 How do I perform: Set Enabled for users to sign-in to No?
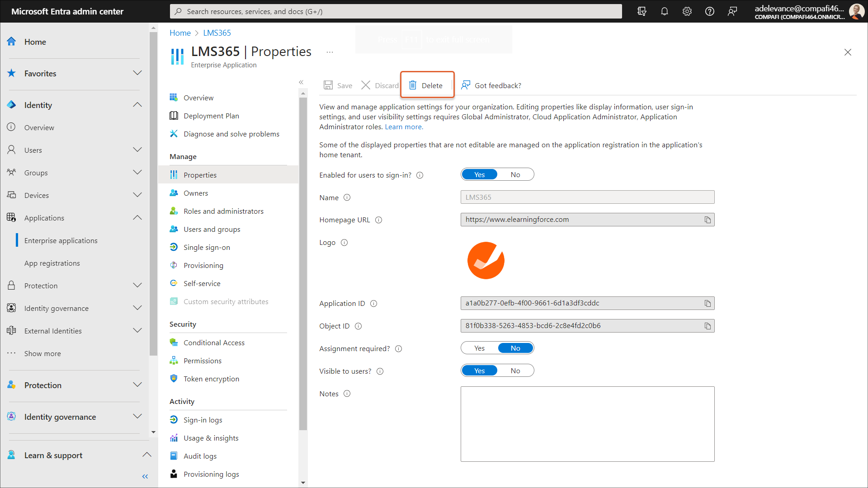515,175
